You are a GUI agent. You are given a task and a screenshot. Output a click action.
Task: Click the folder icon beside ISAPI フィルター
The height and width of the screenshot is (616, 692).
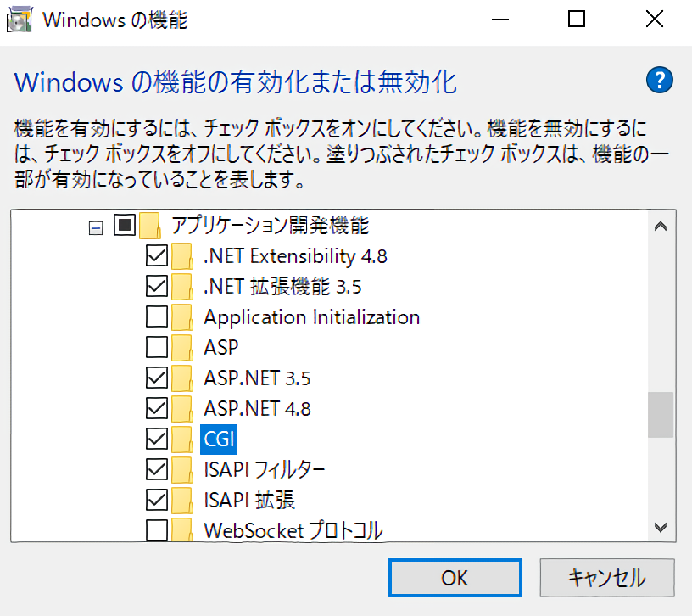point(181,469)
